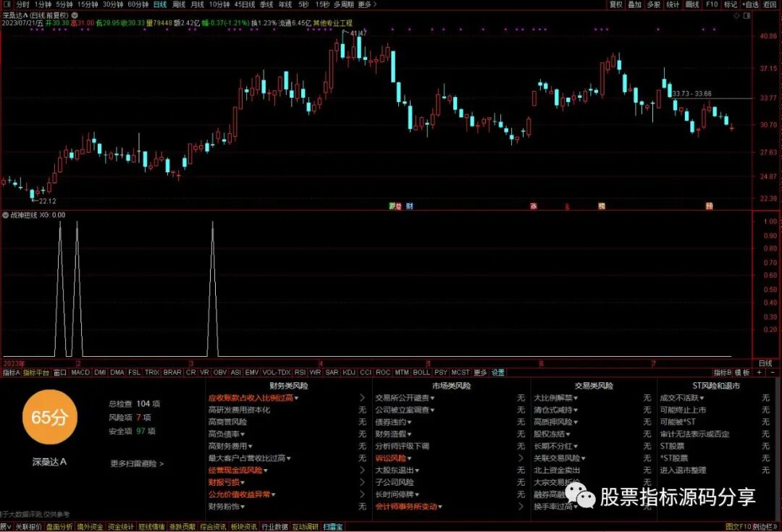Expand the 高负债率 dropdown
Viewport: 782px width, 532px height.
tap(243, 434)
